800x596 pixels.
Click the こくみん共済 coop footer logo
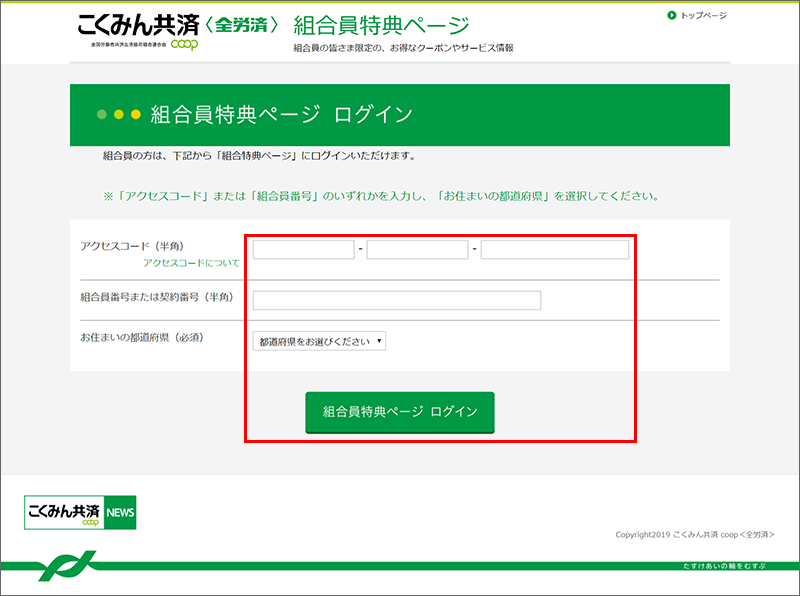point(64,513)
